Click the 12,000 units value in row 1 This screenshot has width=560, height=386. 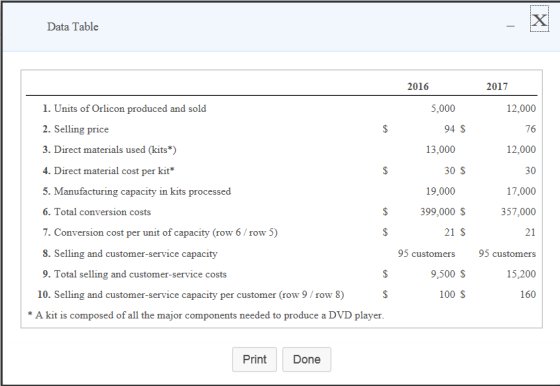(x=521, y=109)
